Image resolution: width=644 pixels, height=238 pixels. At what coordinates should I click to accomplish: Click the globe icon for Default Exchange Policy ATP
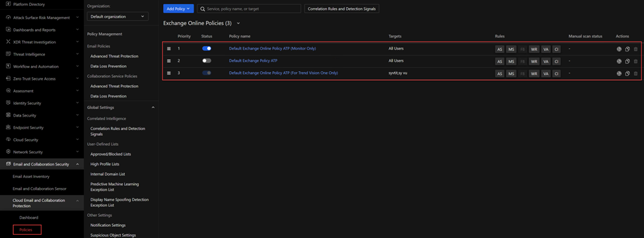619,61
